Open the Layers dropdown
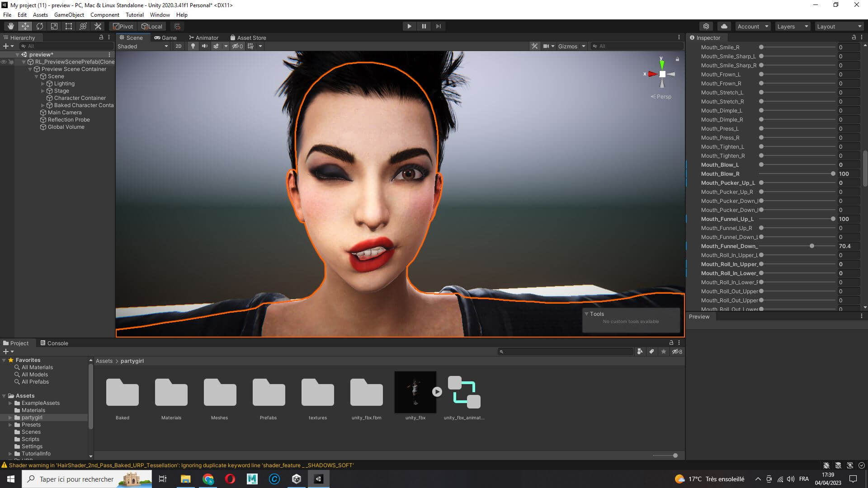 [x=792, y=26]
